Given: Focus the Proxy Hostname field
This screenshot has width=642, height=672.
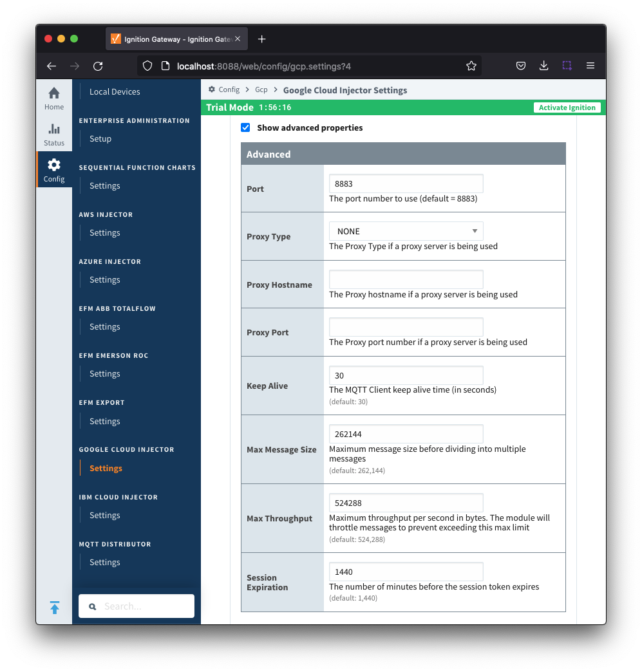Looking at the screenshot, I should pos(406,279).
